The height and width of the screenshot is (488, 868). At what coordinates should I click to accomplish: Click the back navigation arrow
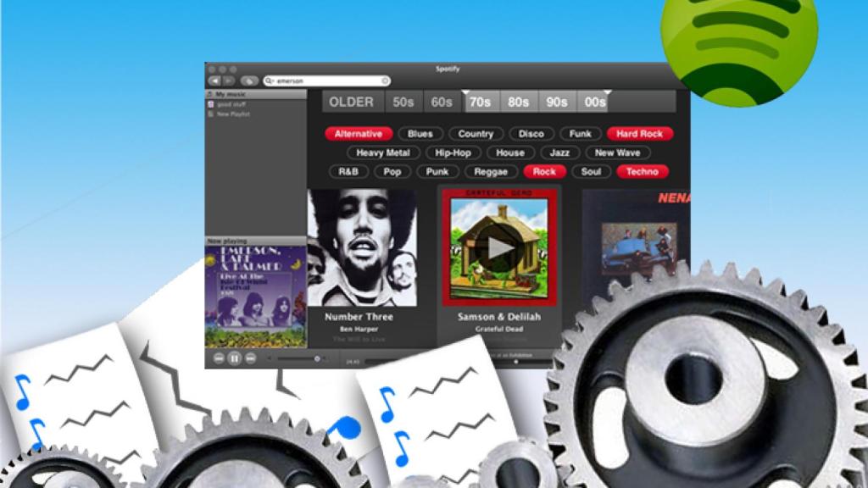(x=214, y=80)
